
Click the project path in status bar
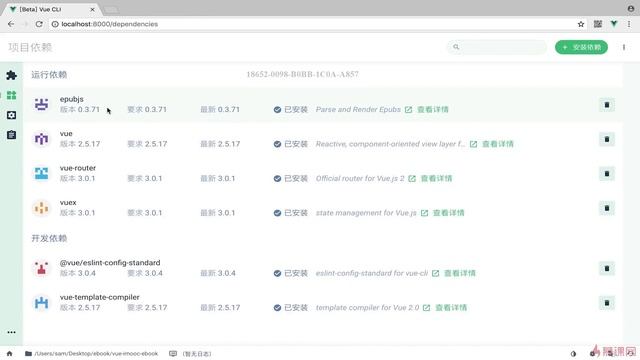(96, 353)
